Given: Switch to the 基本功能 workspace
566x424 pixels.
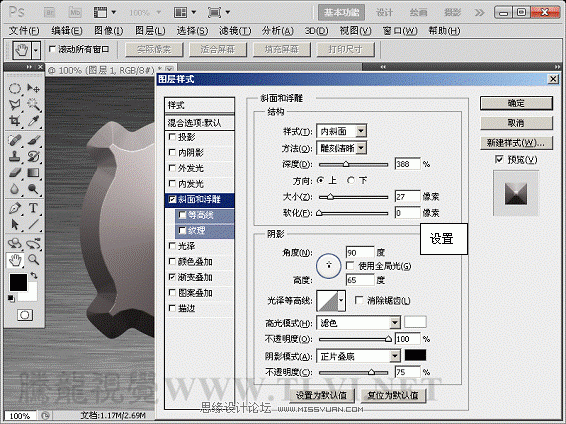Looking at the screenshot, I should (341, 13).
